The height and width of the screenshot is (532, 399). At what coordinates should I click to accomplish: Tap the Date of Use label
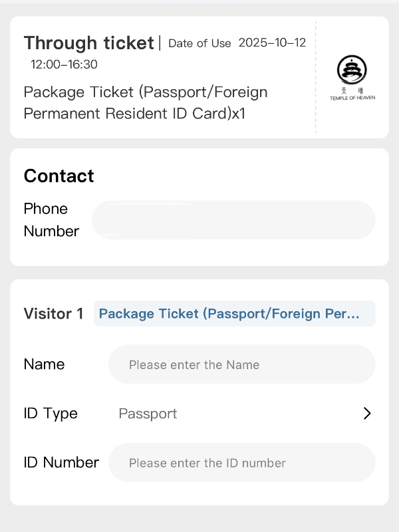point(199,44)
